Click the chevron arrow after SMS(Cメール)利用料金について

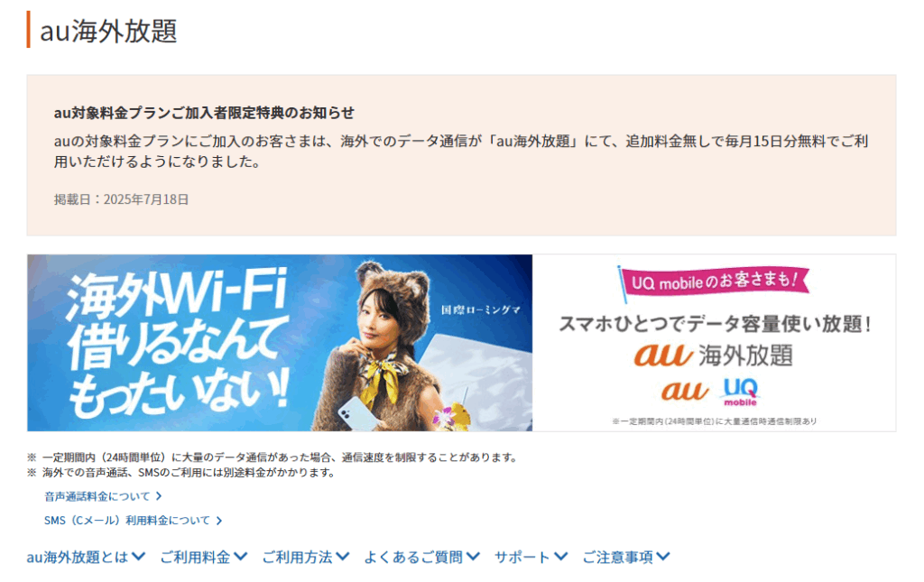click(x=218, y=521)
